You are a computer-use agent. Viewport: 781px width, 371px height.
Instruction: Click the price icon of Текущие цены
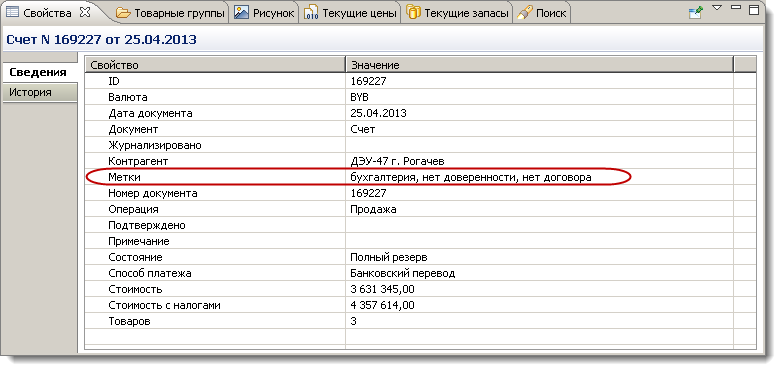311,13
